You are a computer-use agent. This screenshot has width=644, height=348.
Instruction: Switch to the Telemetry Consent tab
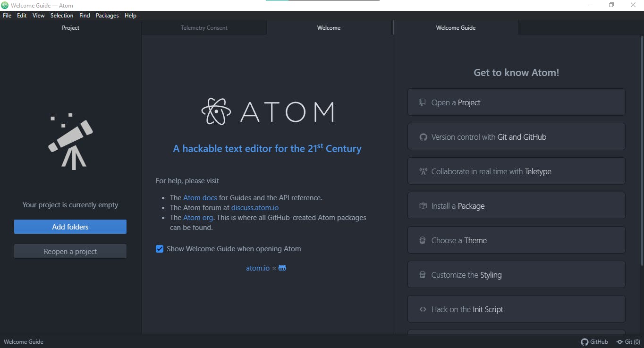pos(204,28)
